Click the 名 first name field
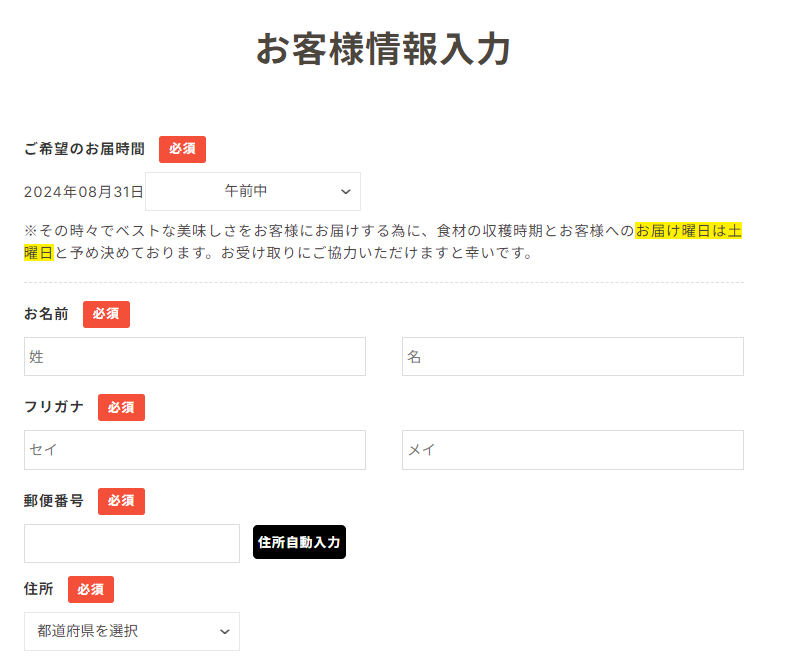The width and height of the screenshot is (795, 658). 573,356
